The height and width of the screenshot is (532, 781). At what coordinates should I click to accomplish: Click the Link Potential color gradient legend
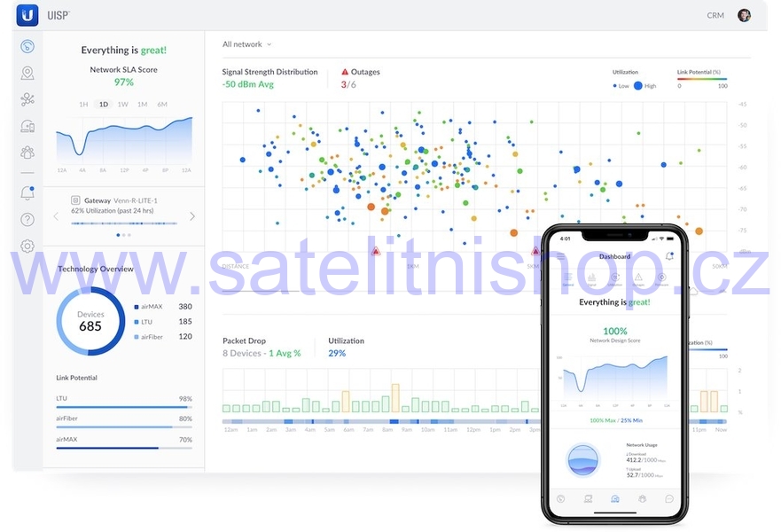point(702,79)
